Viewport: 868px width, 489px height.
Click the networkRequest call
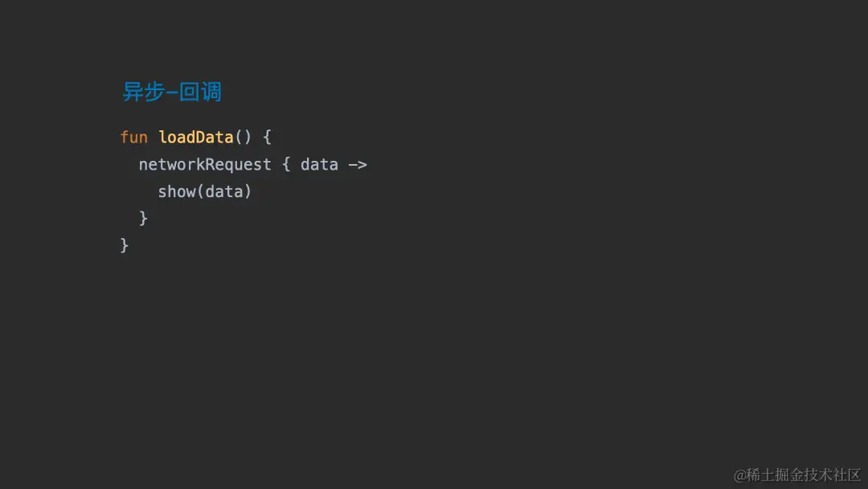(x=205, y=165)
